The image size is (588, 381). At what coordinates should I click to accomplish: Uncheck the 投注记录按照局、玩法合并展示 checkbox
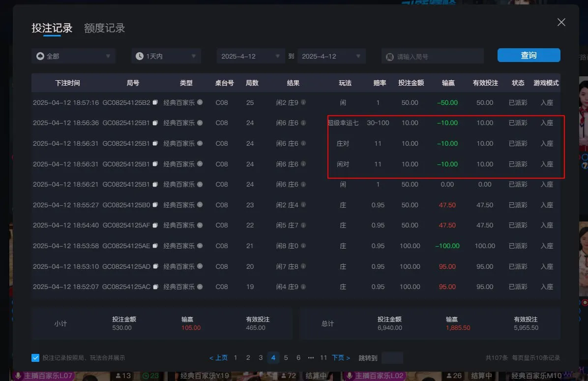pos(34,358)
